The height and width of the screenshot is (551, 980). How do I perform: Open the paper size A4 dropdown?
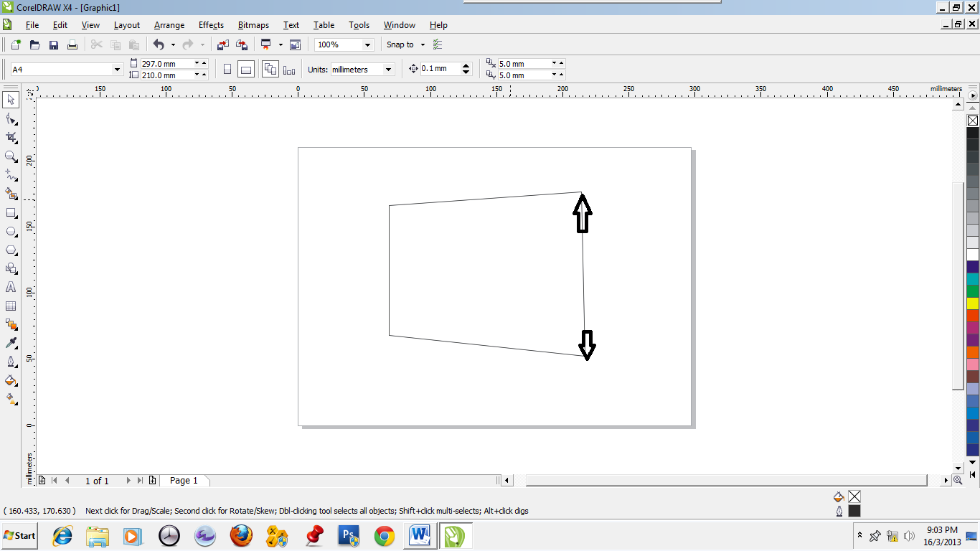pyautogui.click(x=119, y=69)
